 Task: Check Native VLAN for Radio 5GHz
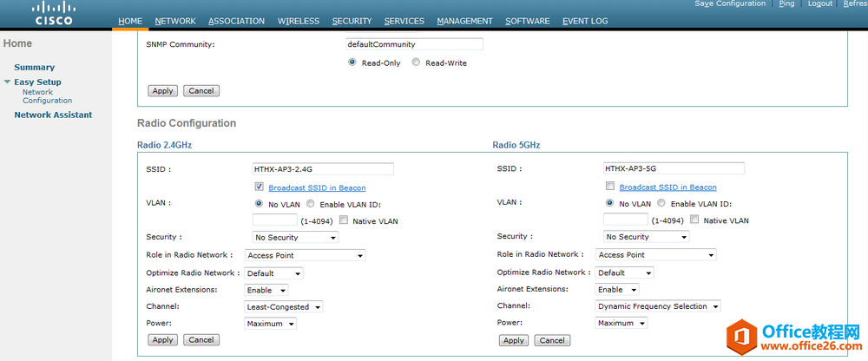click(x=694, y=220)
